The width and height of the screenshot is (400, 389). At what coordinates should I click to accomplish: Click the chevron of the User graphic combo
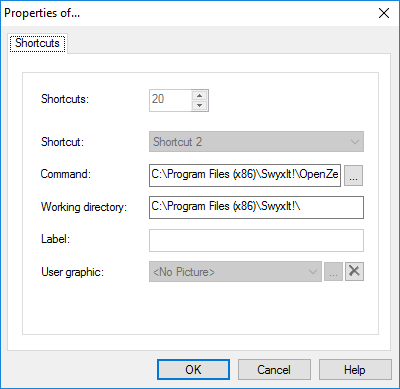pos(313,272)
